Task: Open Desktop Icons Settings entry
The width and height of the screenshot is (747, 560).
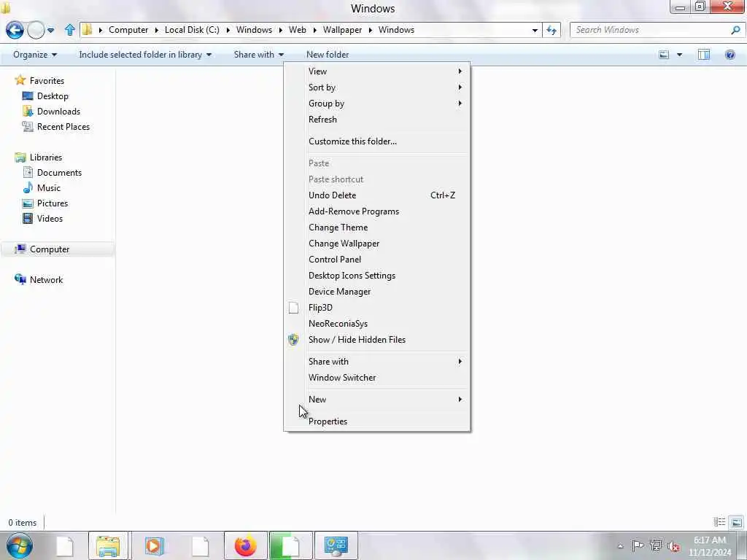Action: tap(377, 276)
